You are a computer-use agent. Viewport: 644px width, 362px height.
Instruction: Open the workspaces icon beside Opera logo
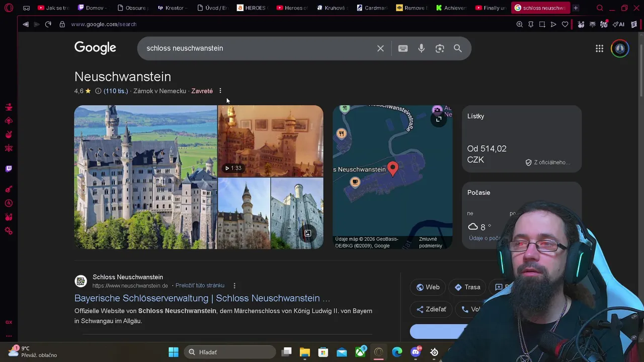pos(27,8)
